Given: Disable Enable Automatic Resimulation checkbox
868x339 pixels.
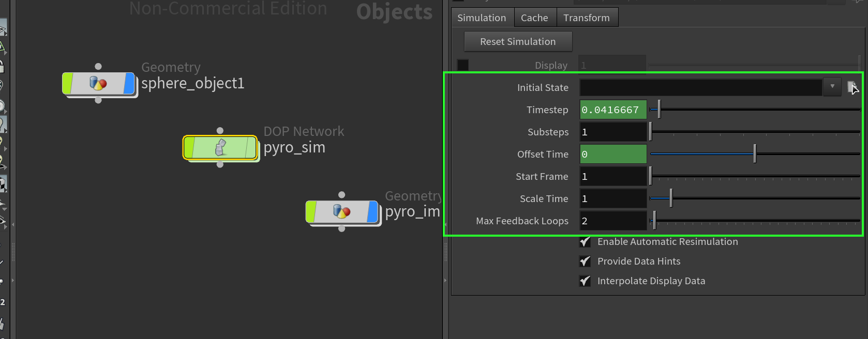Looking at the screenshot, I should [x=585, y=241].
